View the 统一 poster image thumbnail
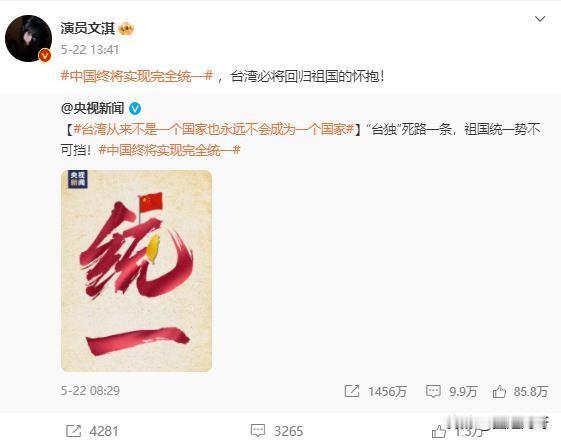561x442 pixels. tap(136, 271)
